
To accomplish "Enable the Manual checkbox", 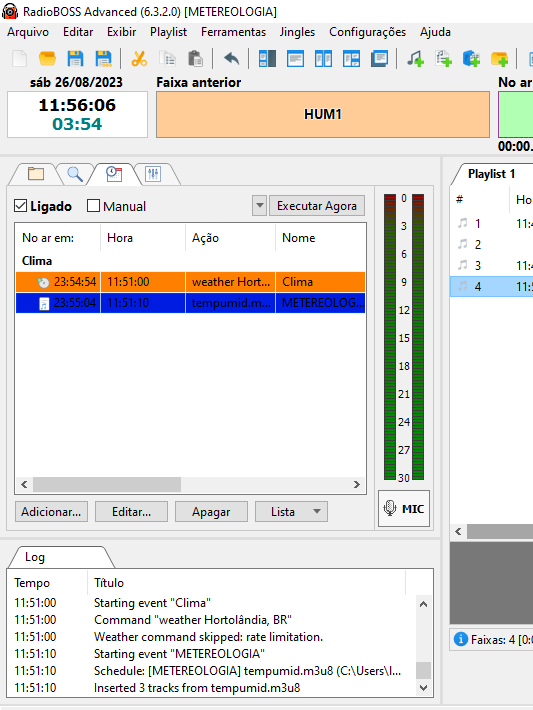I will pos(93,206).
